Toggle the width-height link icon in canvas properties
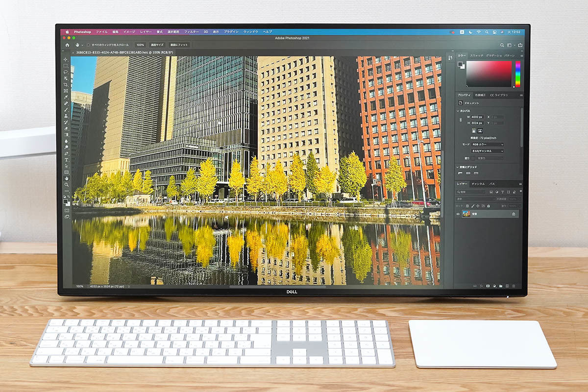This screenshot has width=588, height=392. [460, 120]
